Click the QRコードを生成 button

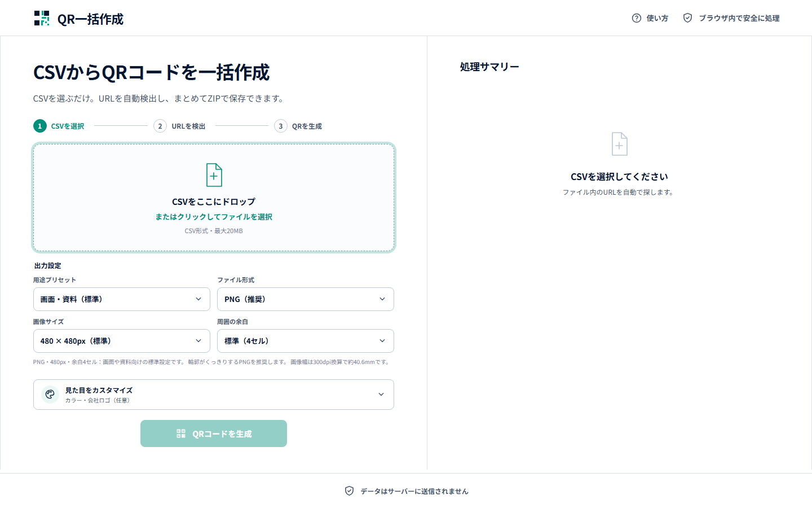coord(214,433)
